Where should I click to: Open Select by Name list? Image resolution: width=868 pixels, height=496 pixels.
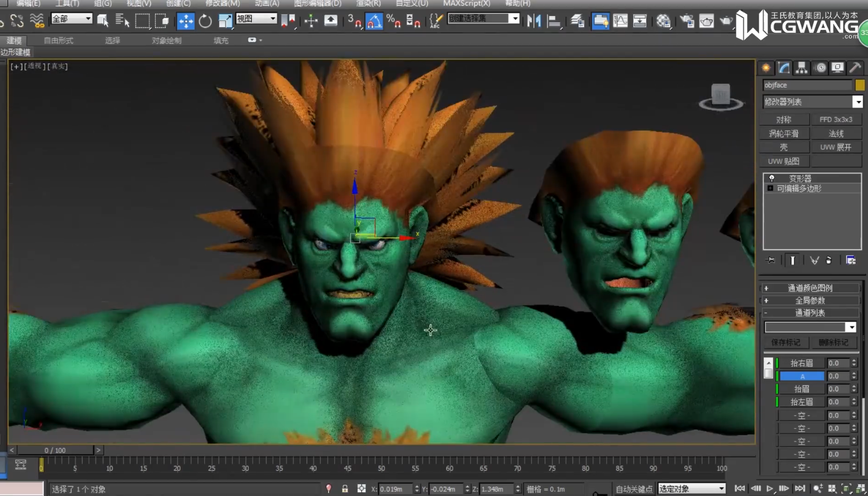122,21
